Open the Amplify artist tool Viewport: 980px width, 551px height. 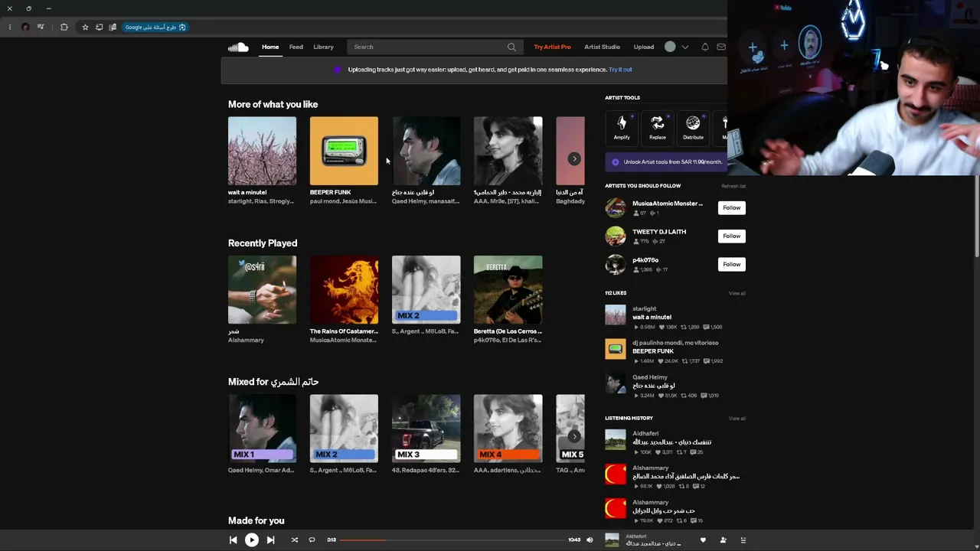622,127
